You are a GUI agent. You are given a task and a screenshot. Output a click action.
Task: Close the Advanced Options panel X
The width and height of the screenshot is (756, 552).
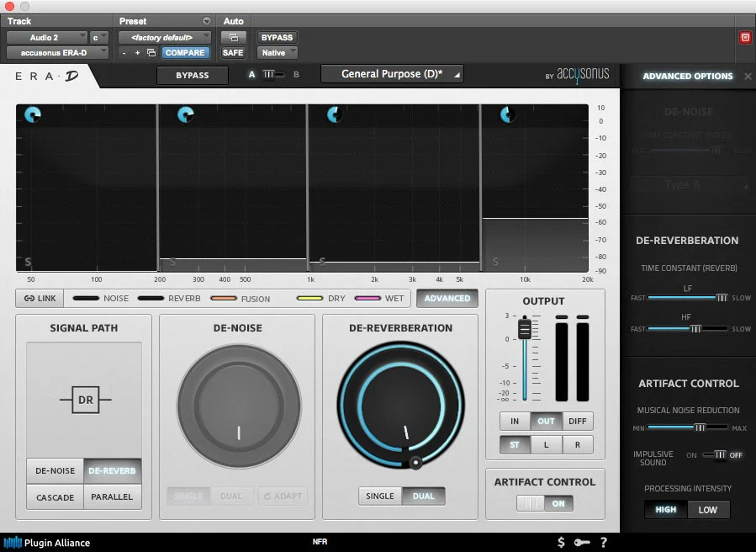(x=748, y=77)
